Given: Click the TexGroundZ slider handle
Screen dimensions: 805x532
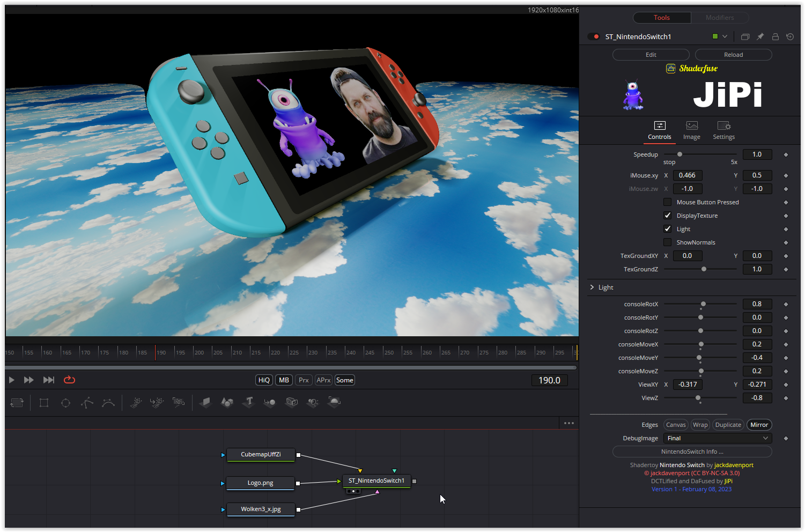Looking at the screenshot, I should pos(704,269).
